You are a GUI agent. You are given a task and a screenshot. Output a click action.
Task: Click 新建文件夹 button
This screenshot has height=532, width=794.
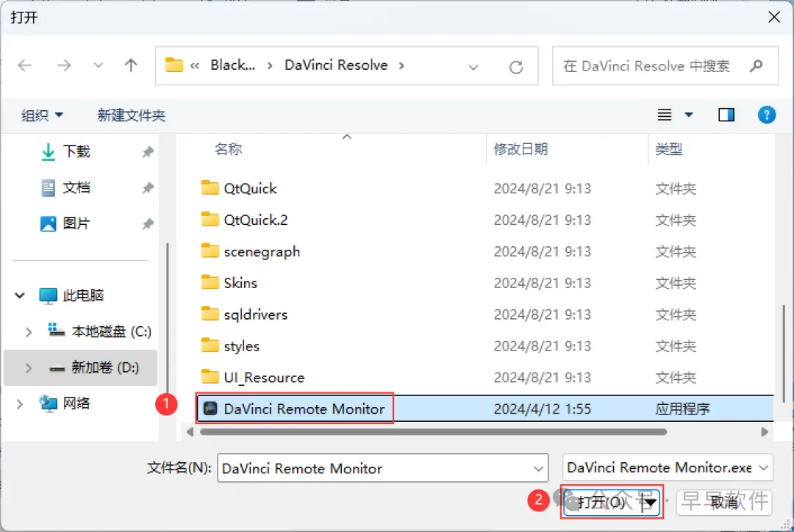tap(131, 115)
